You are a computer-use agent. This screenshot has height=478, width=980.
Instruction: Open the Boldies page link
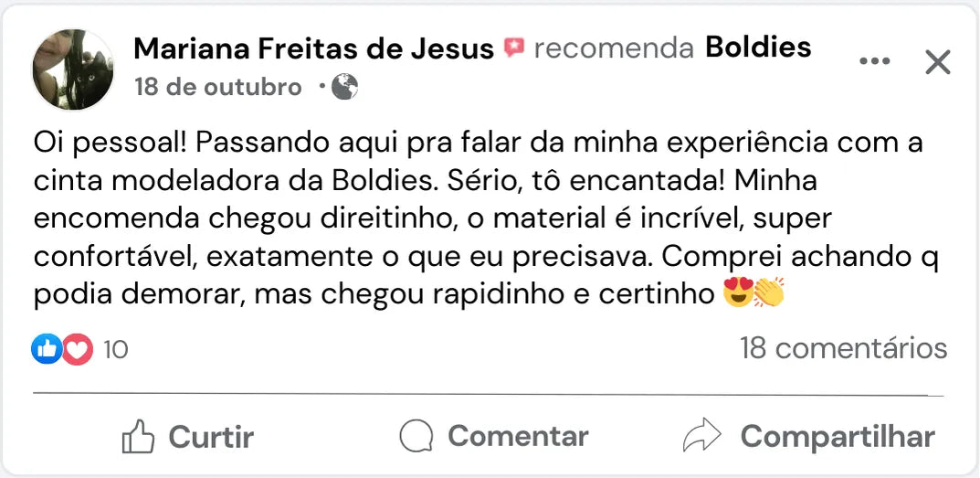[x=758, y=48]
